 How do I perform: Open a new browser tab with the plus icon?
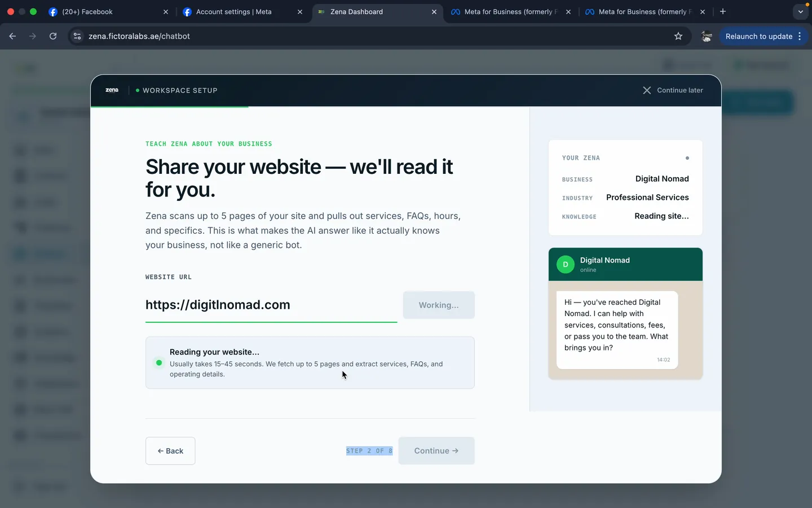723,11
